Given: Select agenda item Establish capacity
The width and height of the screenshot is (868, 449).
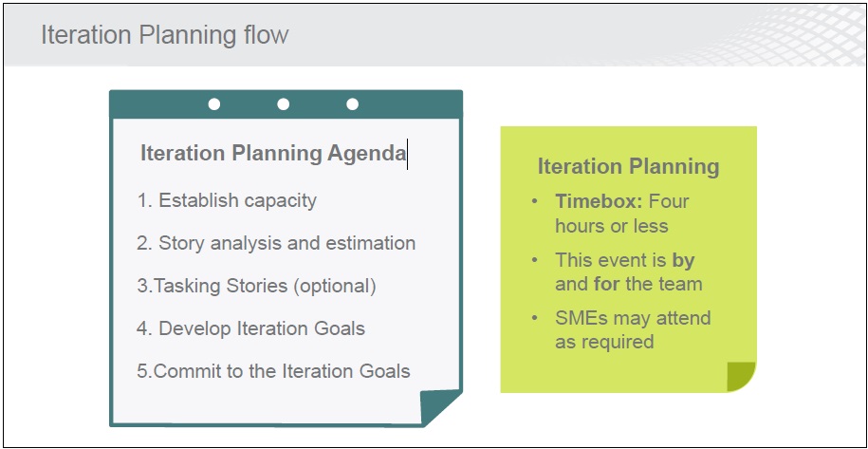Looking at the screenshot, I should [227, 200].
